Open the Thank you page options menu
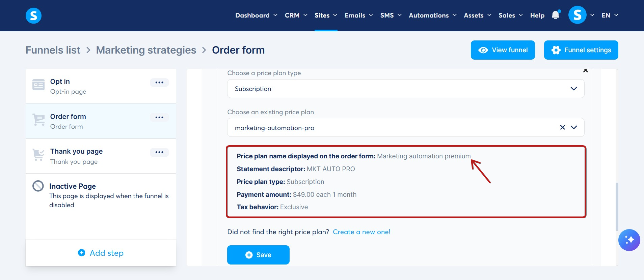The width and height of the screenshot is (644, 280). point(159,152)
